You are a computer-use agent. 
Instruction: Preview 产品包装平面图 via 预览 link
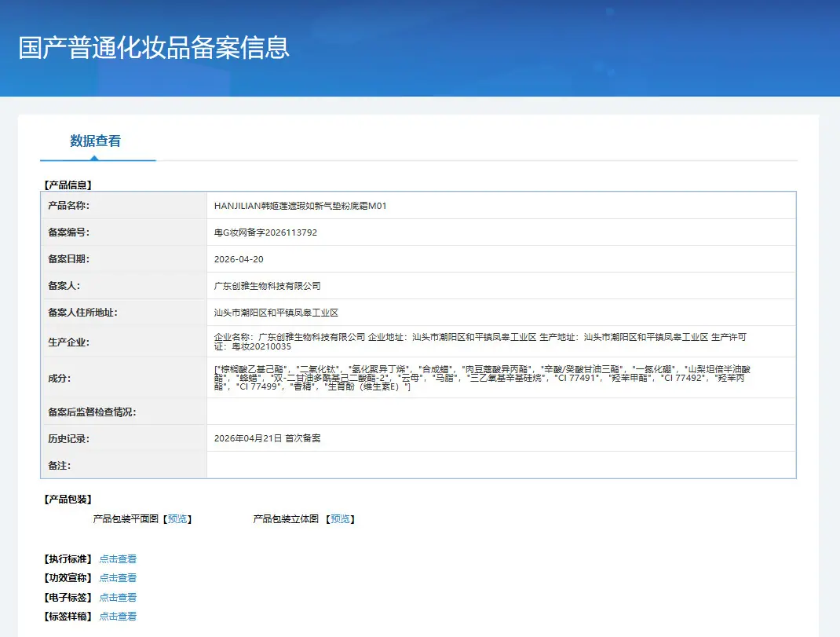tap(177, 519)
